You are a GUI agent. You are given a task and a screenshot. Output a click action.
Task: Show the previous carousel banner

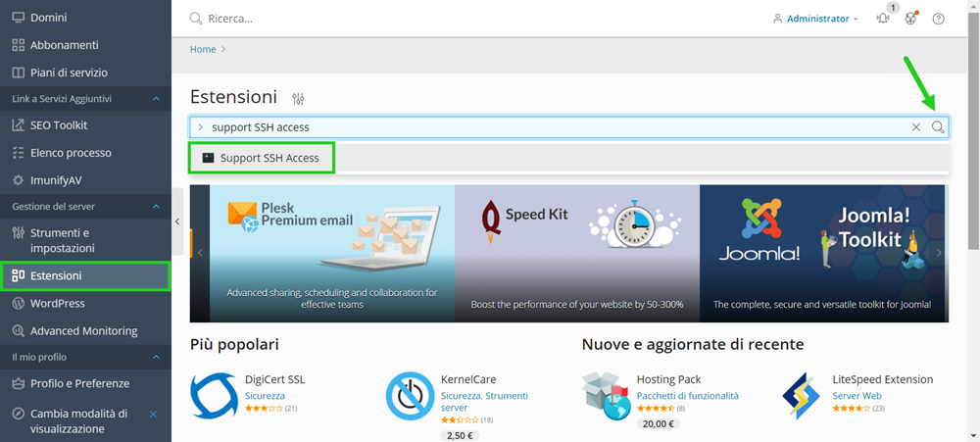200,253
